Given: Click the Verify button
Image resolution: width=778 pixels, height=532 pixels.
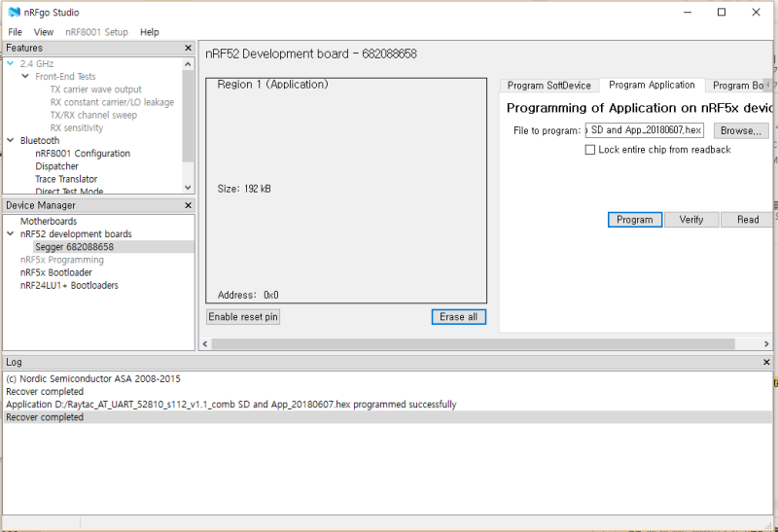Looking at the screenshot, I should (691, 220).
